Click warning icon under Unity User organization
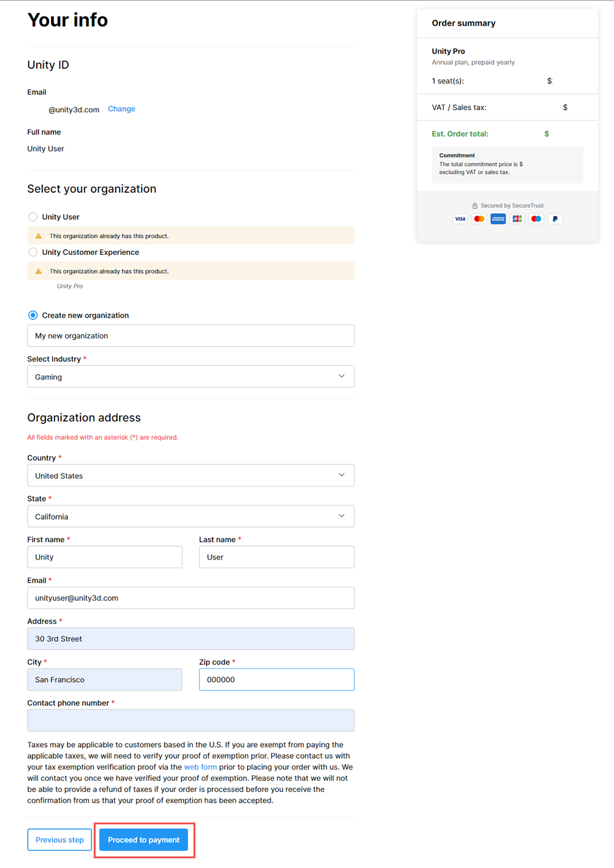This screenshot has height=868, width=614. coord(39,236)
